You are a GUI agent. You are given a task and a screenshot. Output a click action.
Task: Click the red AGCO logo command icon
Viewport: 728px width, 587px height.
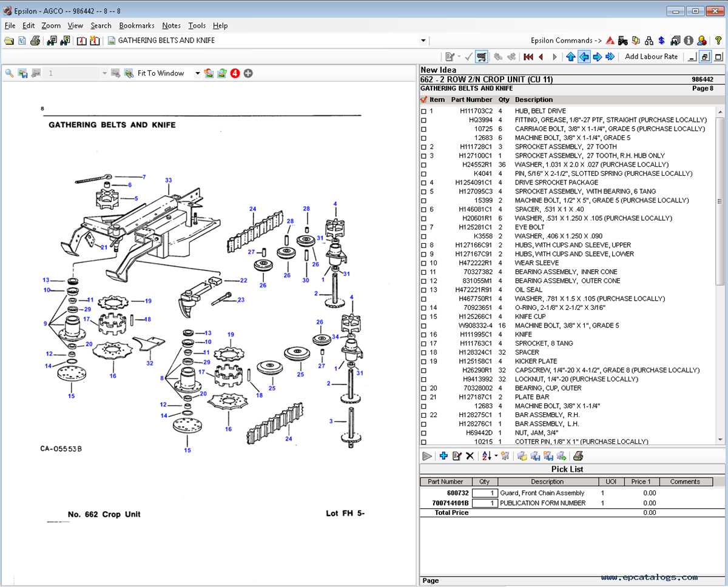tap(610, 41)
